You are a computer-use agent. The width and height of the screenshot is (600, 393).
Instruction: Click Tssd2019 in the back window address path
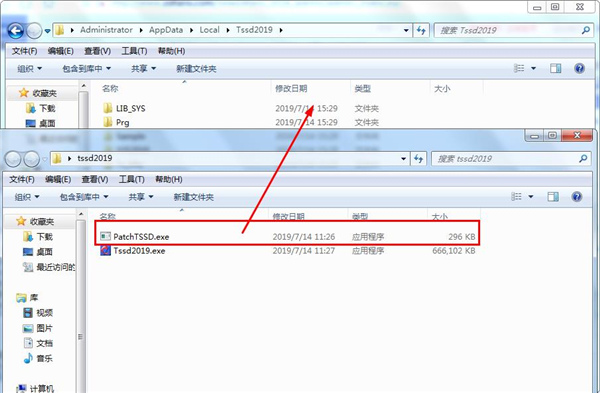(x=254, y=30)
